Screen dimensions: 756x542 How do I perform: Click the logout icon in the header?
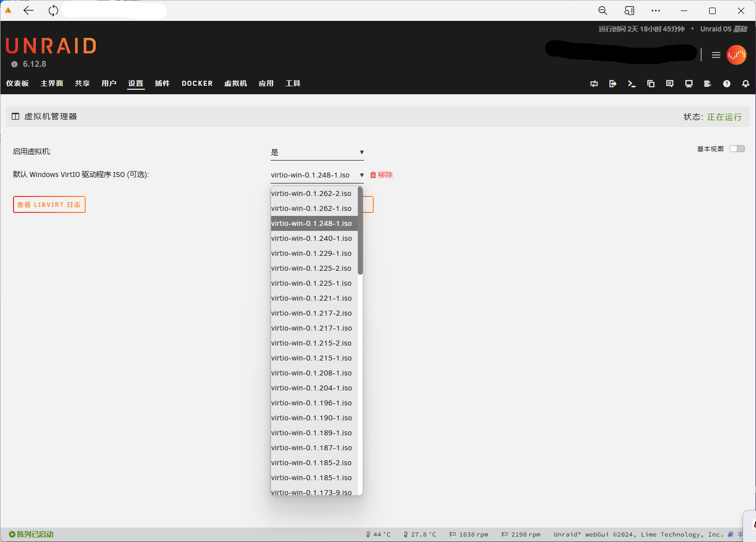[x=612, y=84]
